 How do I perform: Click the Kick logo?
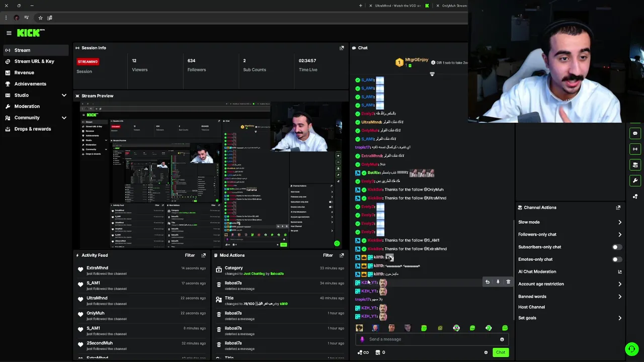tap(31, 33)
